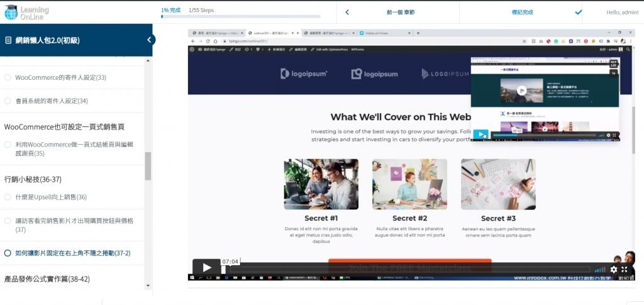Click the recorded browser's reload icon
The height and width of the screenshot is (305, 644).
tap(208, 41)
